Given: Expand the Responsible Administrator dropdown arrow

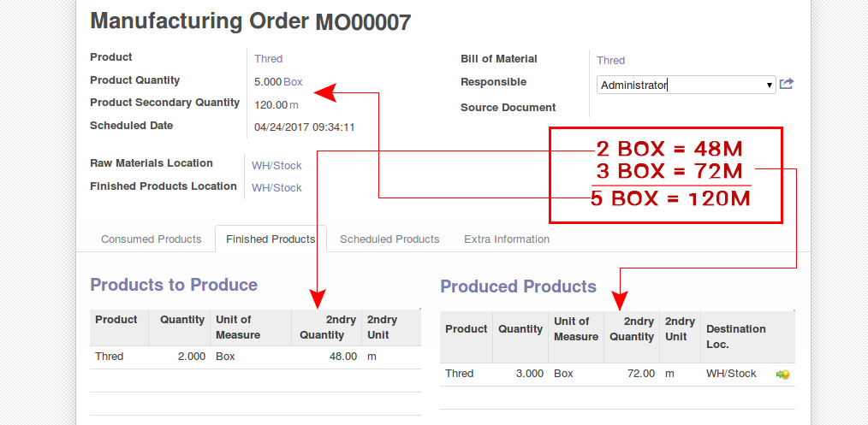Looking at the screenshot, I should pyautogui.click(x=769, y=86).
